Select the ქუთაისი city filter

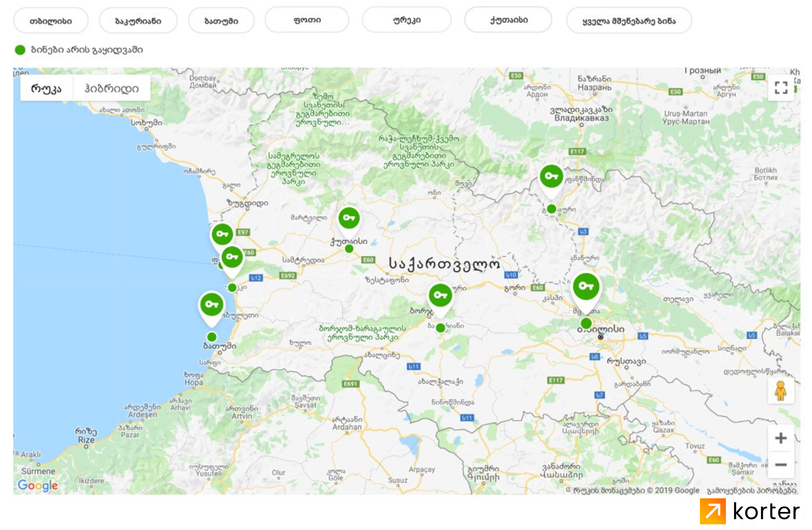508,20
